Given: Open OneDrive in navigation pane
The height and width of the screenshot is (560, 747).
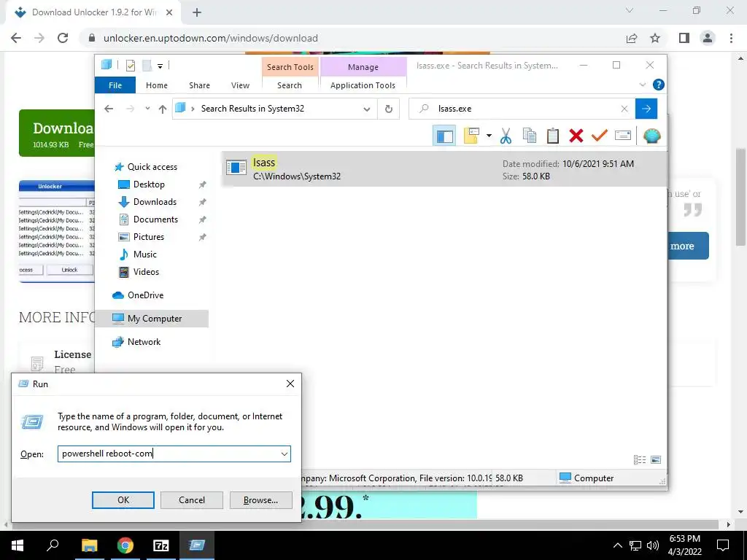Looking at the screenshot, I should click(145, 295).
